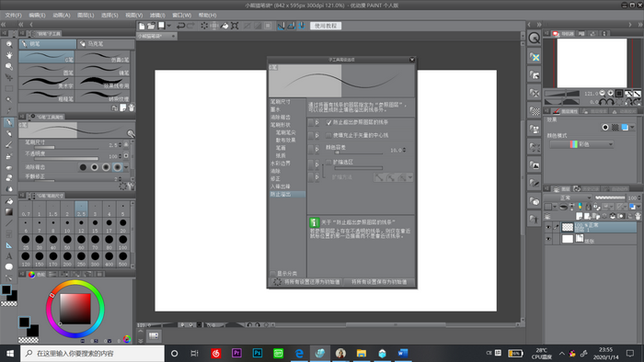This screenshot has width=644, height=362.
Task: Open the '彩色' expression color dropdown
Action: click(x=582, y=144)
